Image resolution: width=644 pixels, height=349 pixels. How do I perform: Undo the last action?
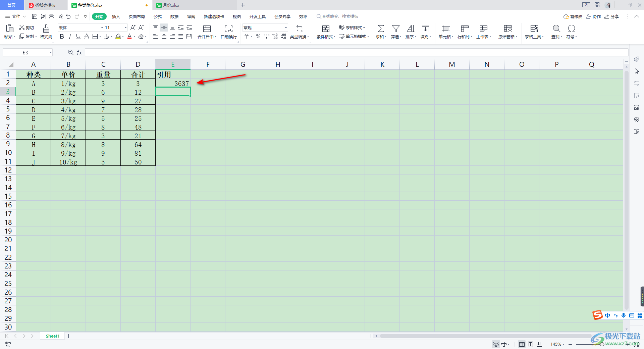[68, 16]
